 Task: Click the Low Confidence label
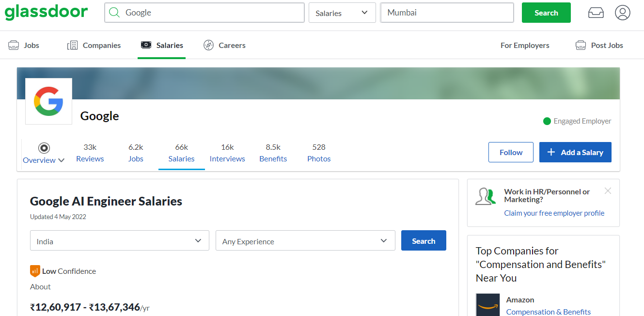[x=69, y=271]
